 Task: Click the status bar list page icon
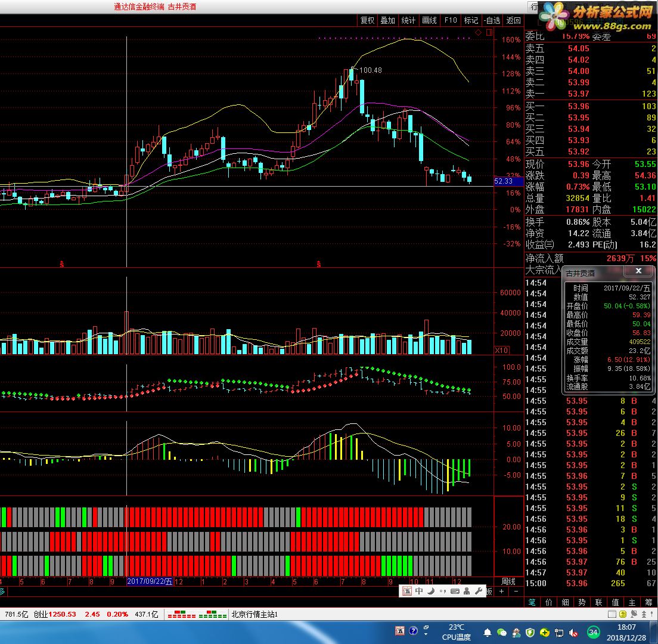[x=612, y=614]
